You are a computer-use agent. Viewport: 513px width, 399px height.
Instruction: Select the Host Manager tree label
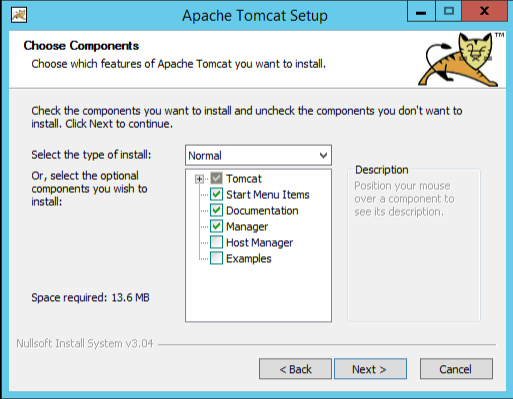(x=259, y=243)
